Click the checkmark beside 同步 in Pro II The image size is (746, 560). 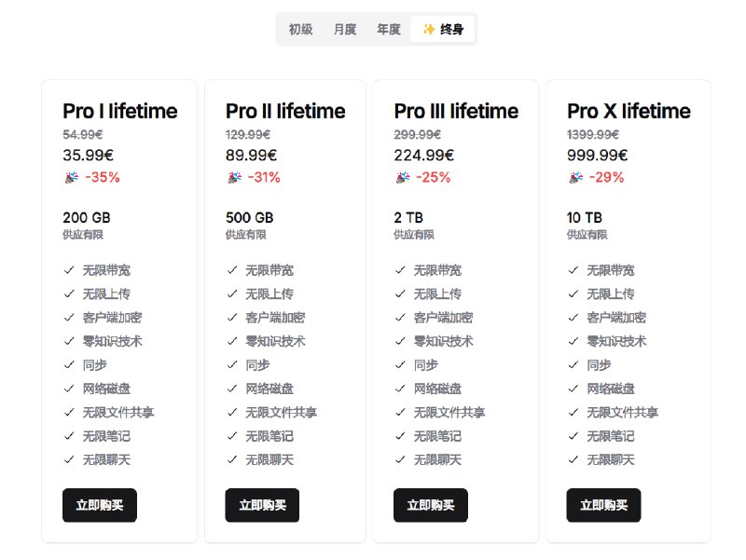pos(233,365)
